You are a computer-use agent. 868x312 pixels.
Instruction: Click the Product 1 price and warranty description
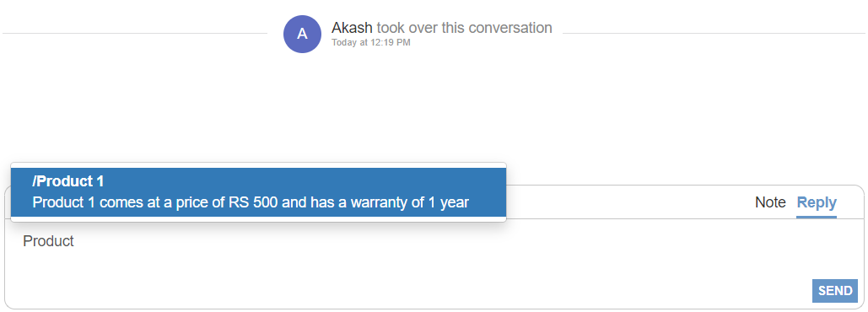251,202
